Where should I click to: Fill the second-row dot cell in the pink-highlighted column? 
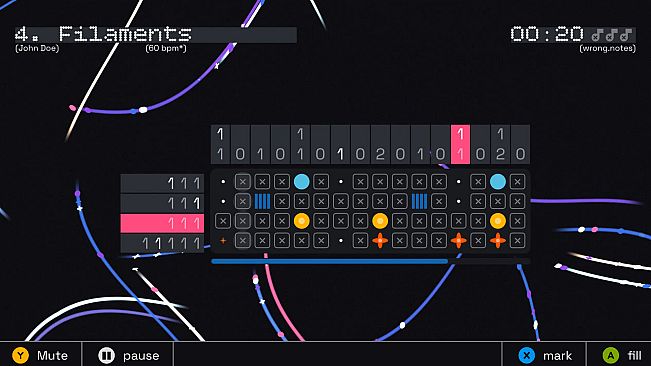(x=458, y=201)
